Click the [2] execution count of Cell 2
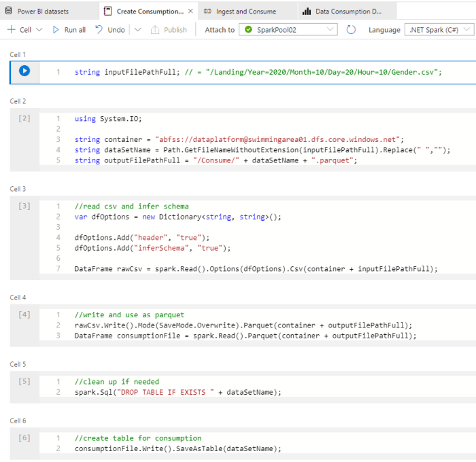The width and height of the screenshot is (476, 462). (24, 118)
